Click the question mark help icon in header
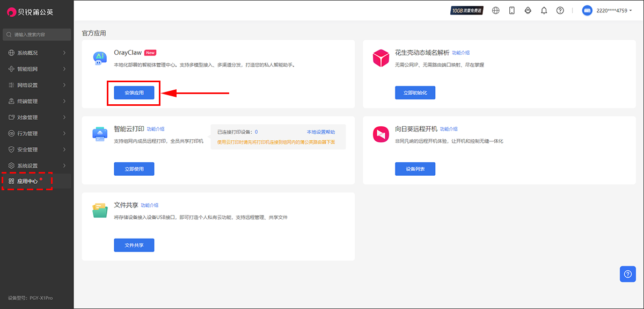 560,10
